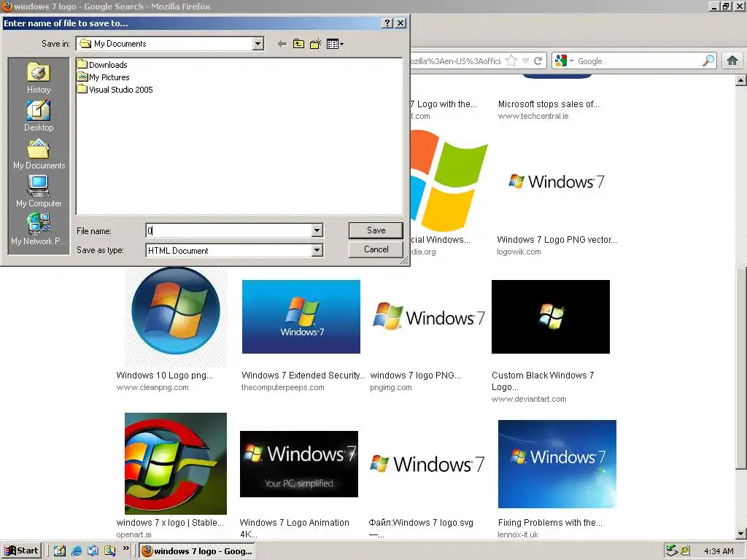Viewport: 747px width, 560px height.
Task: Open the View Menu icon in dialog
Action: pyautogui.click(x=335, y=44)
